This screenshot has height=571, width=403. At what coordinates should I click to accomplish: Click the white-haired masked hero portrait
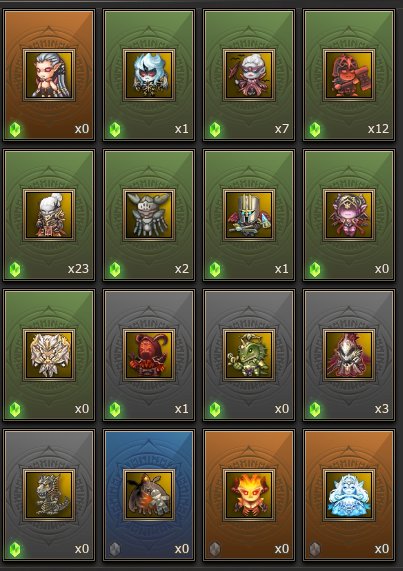click(x=149, y=75)
